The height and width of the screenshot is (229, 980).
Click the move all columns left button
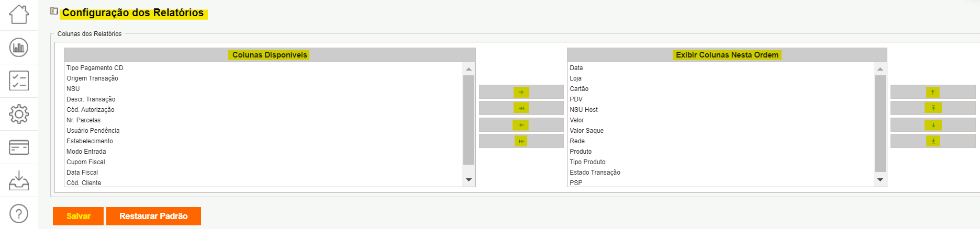521,141
